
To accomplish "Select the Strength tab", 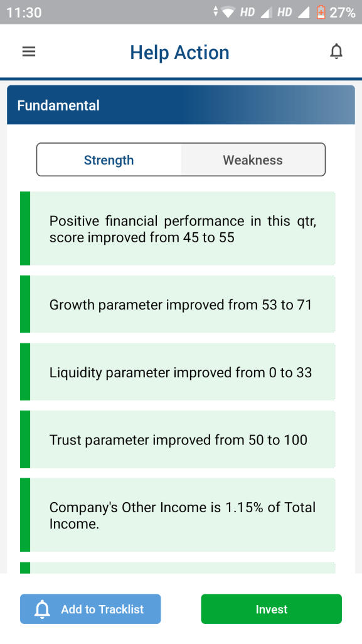I will coord(109,159).
